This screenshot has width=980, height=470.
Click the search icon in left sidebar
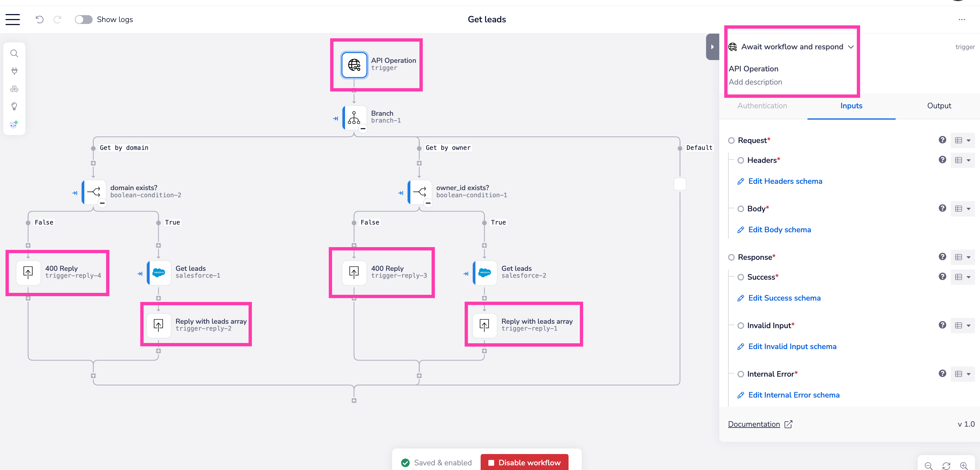click(x=14, y=54)
